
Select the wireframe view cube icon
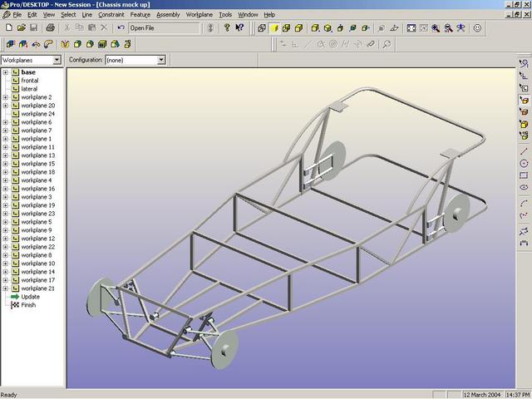262,27
